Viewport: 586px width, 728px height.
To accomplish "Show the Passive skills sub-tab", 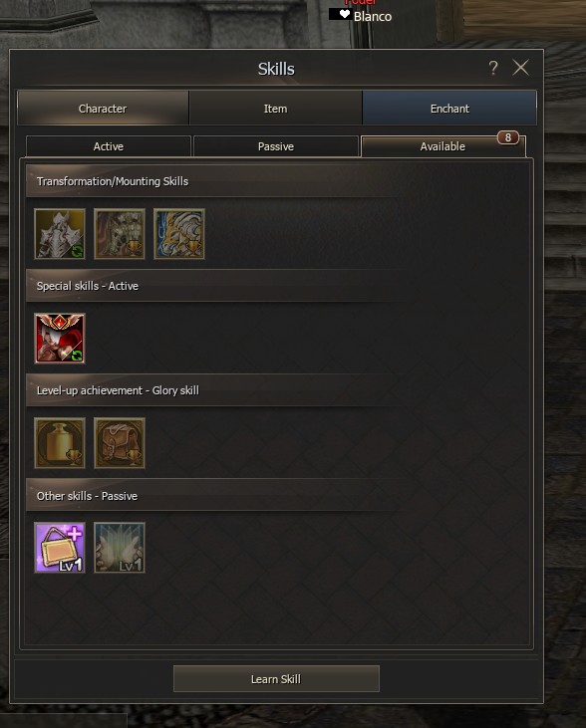I will (276, 146).
